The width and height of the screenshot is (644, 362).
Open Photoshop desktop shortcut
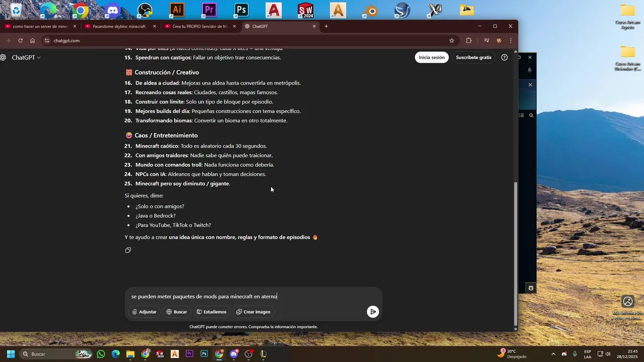(241, 10)
